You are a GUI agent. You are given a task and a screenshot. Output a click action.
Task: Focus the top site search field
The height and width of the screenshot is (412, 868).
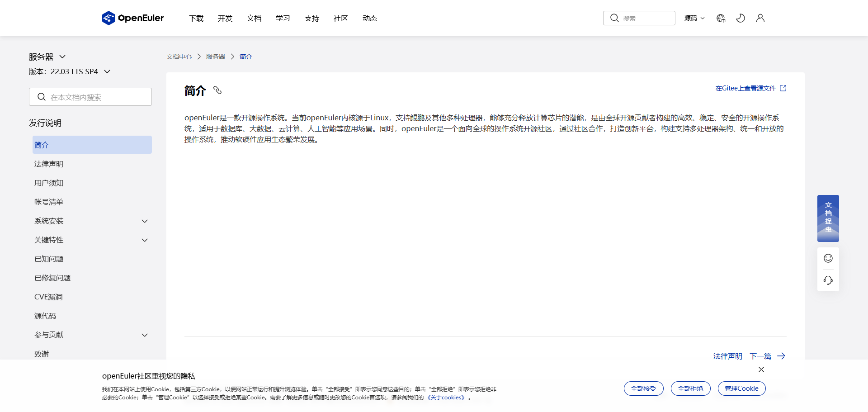pos(639,18)
